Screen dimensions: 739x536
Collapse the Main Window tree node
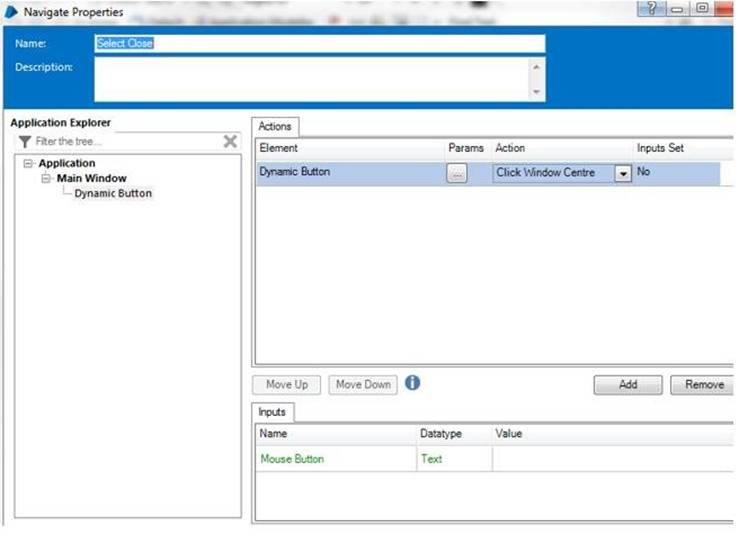(45, 178)
